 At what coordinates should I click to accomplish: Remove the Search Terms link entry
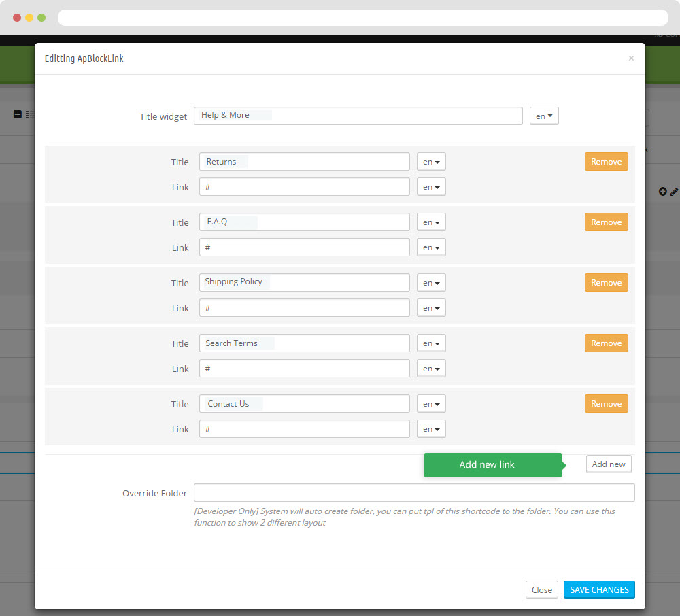(606, 343)
